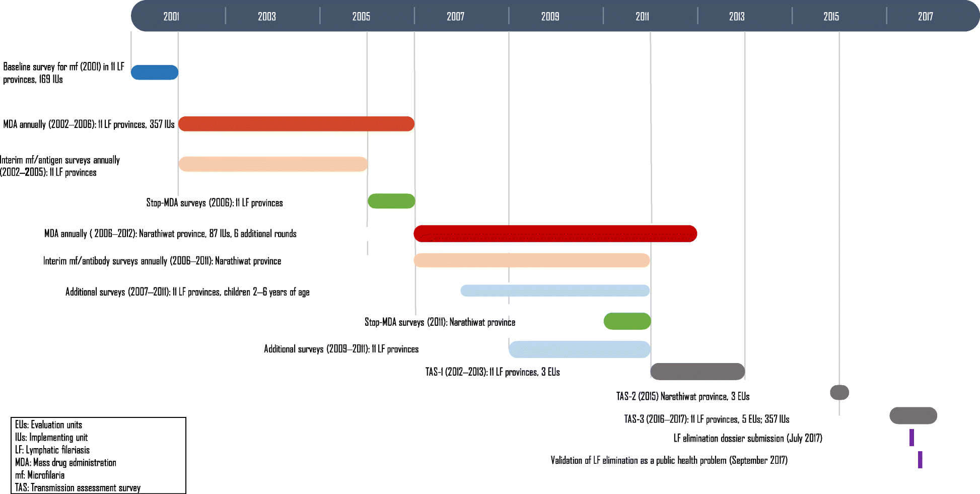Click 'LF elimination dossier submission (July 2017)' label
The image size is (980, 494).
(x=748, y=438)
